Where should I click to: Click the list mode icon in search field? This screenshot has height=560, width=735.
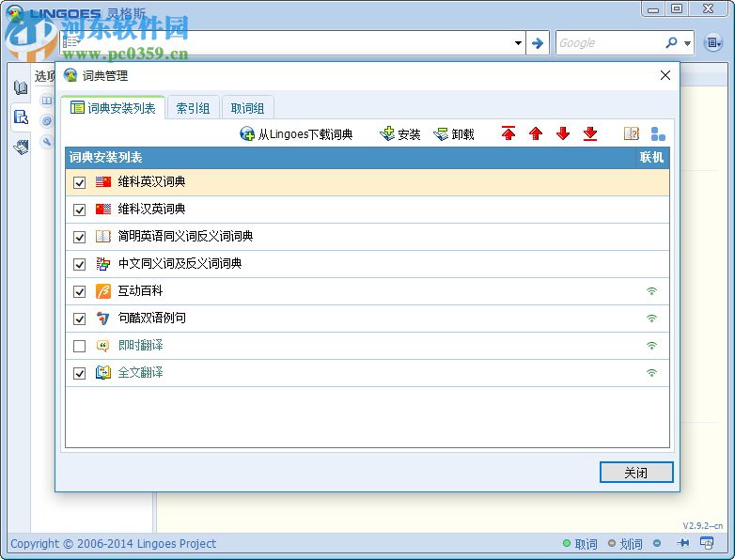click(x=71, y=42)
